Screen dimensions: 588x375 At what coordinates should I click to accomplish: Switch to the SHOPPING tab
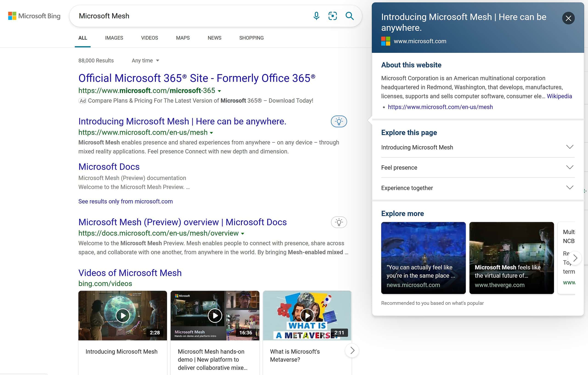[x=251, y=38]
